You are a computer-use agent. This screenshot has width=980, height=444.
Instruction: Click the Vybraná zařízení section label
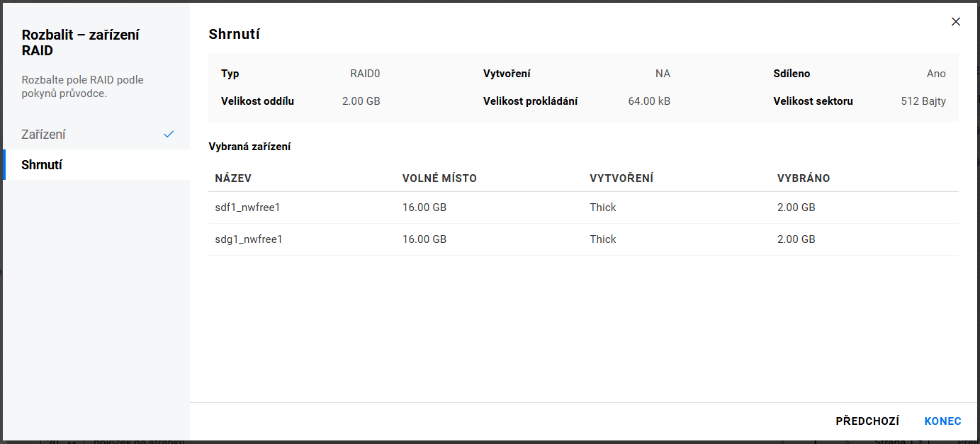point(249,147)
